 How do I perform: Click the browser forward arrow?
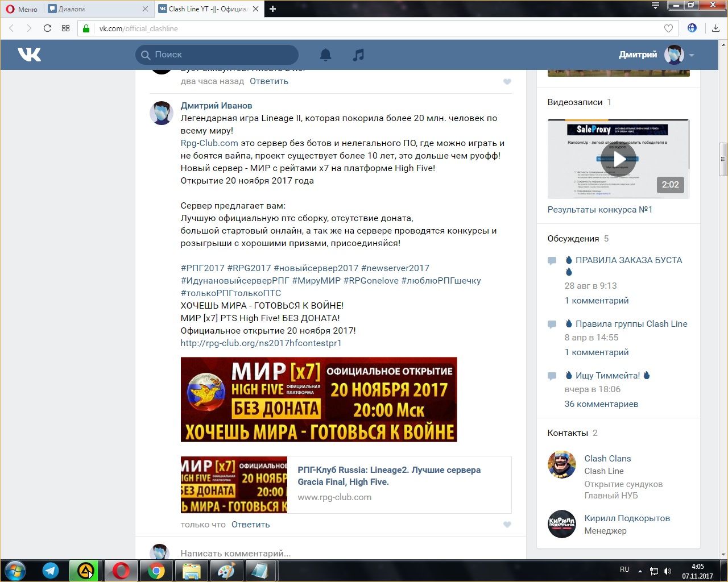(x=29, y=28)
